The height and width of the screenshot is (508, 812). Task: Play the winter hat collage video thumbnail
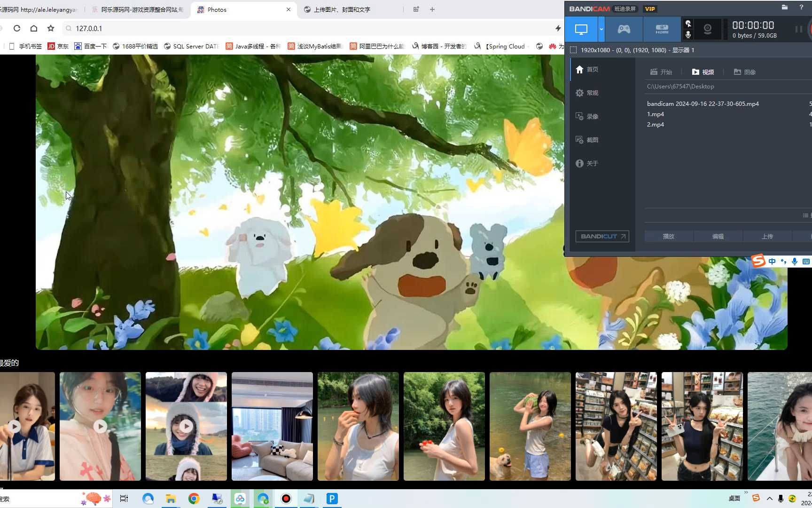186,426
